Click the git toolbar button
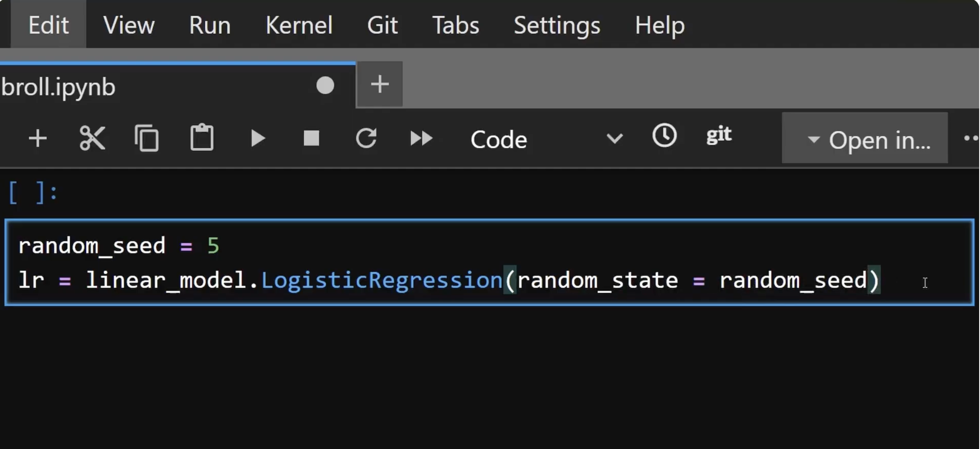Viewport: 980px width, 449px height. 719,135
